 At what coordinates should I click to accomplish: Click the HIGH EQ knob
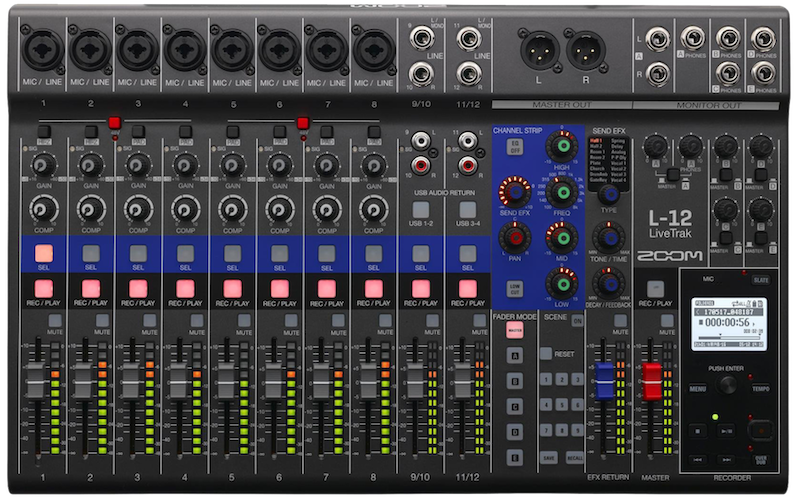pos(562,146)
